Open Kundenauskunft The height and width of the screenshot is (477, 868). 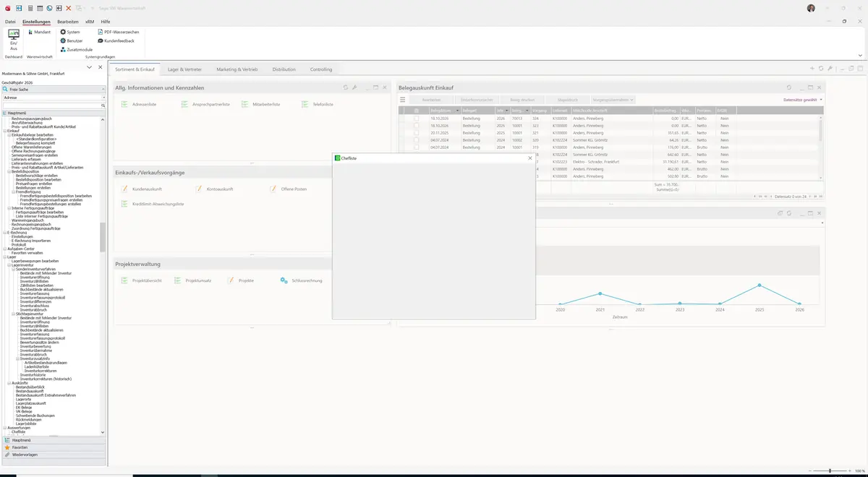[142, 189]
